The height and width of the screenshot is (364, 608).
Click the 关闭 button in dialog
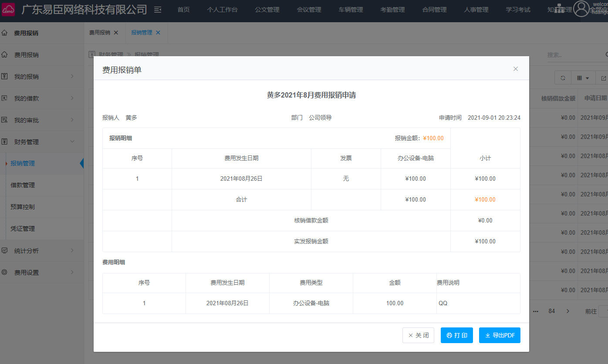(x=418, y=335)
